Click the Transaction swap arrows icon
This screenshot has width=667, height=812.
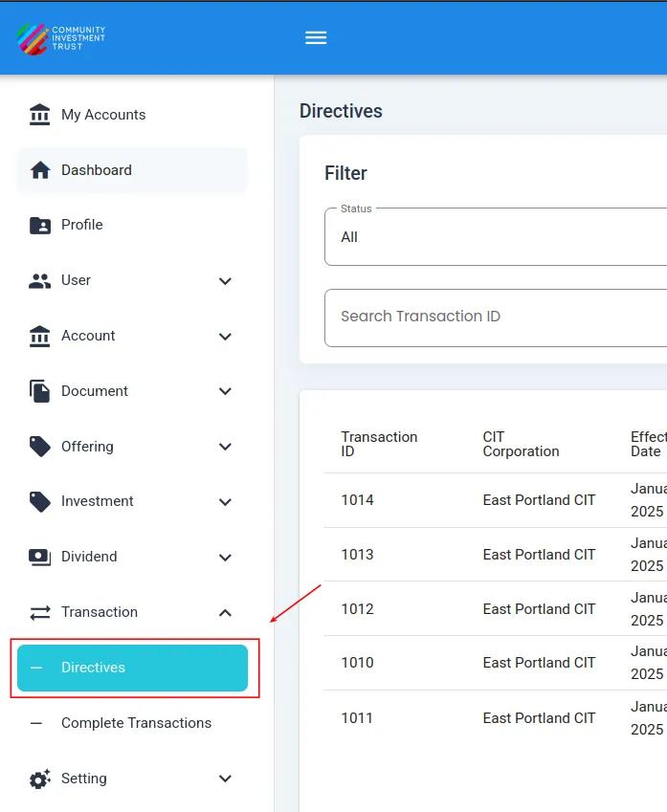(x=40, y=612)
